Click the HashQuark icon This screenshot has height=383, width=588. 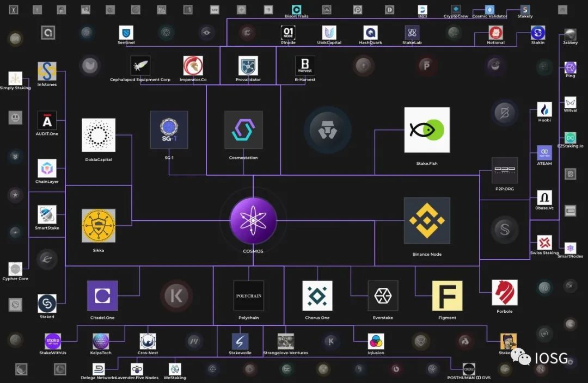coord(371,33)
